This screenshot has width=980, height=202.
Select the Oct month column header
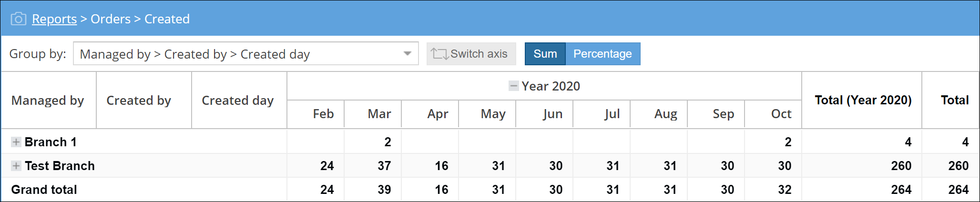[781, 114]
